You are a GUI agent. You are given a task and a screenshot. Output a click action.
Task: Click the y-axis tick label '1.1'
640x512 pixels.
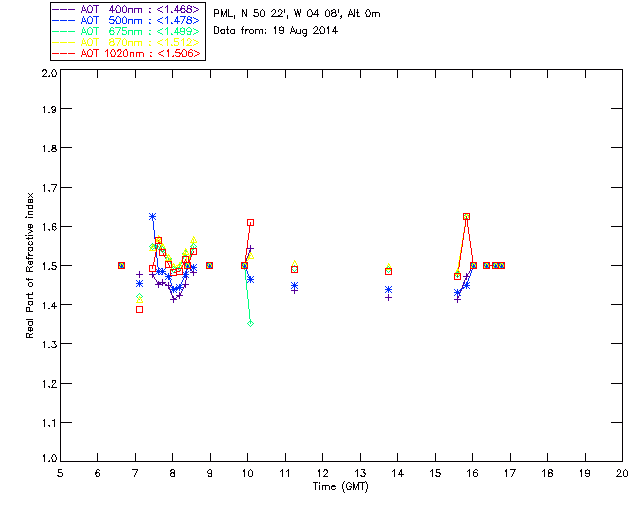tap(49, 423)
